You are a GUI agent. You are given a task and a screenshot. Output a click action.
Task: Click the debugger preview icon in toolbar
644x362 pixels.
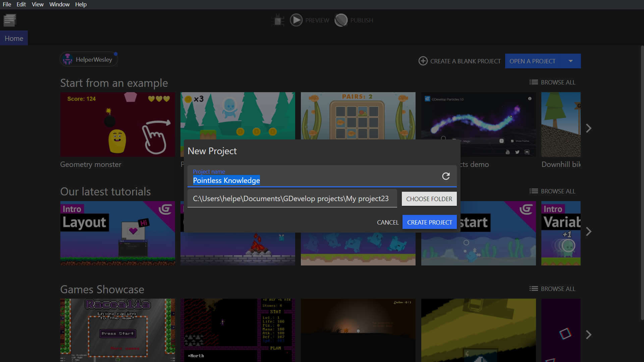278,20
